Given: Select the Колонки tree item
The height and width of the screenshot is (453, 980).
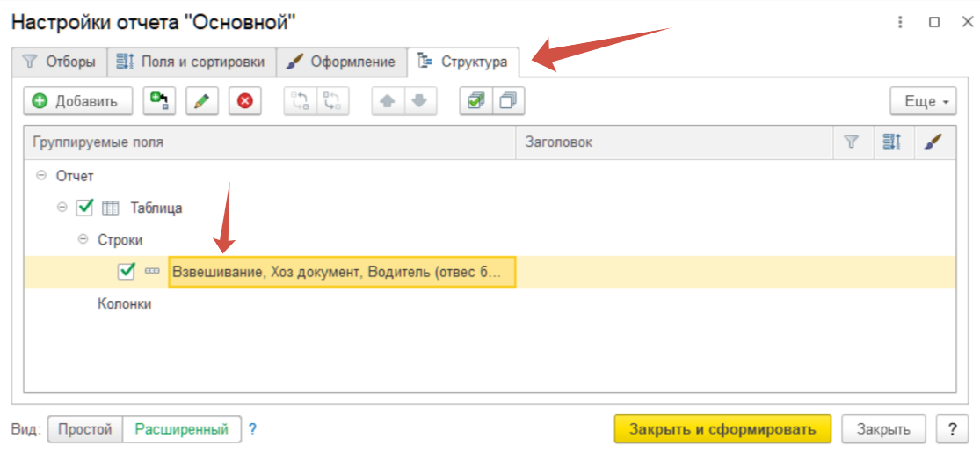Looking at the screenshot, I should (x=124, y=303).
